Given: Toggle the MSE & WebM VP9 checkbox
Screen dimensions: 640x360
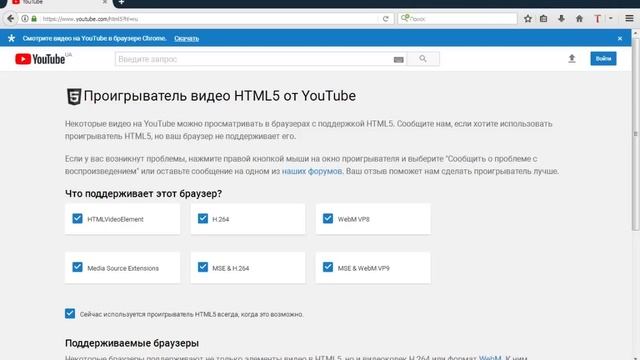Looking at the screenshot, I should (328, 267).
